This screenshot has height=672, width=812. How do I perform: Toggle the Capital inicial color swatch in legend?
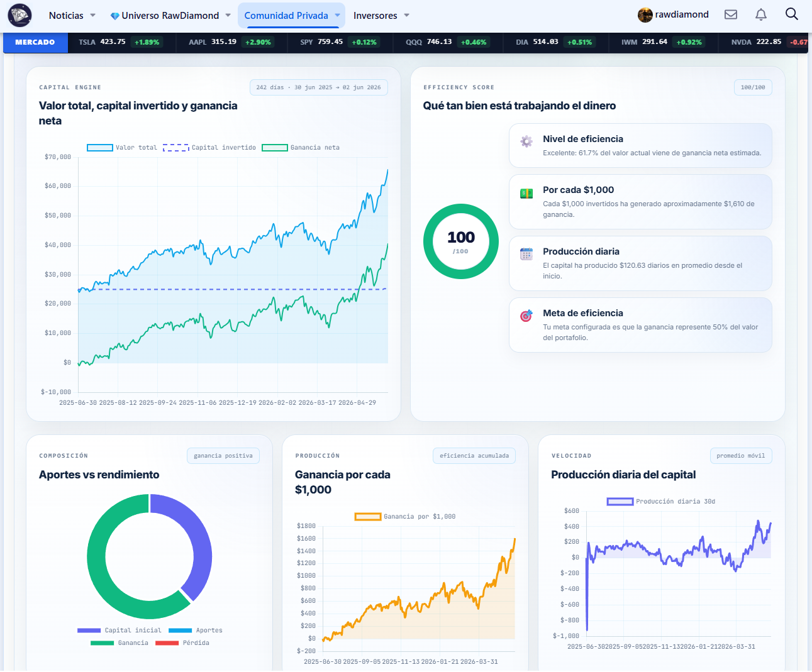89,631
